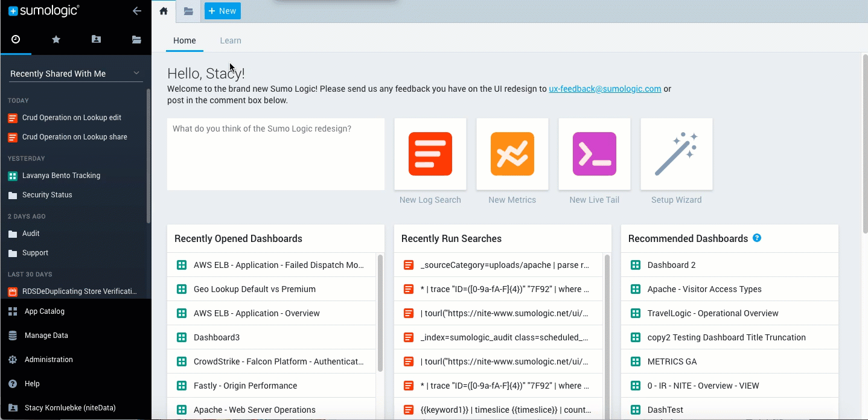
Task: Switch to the Learn tab
Action: pos(230,40)
